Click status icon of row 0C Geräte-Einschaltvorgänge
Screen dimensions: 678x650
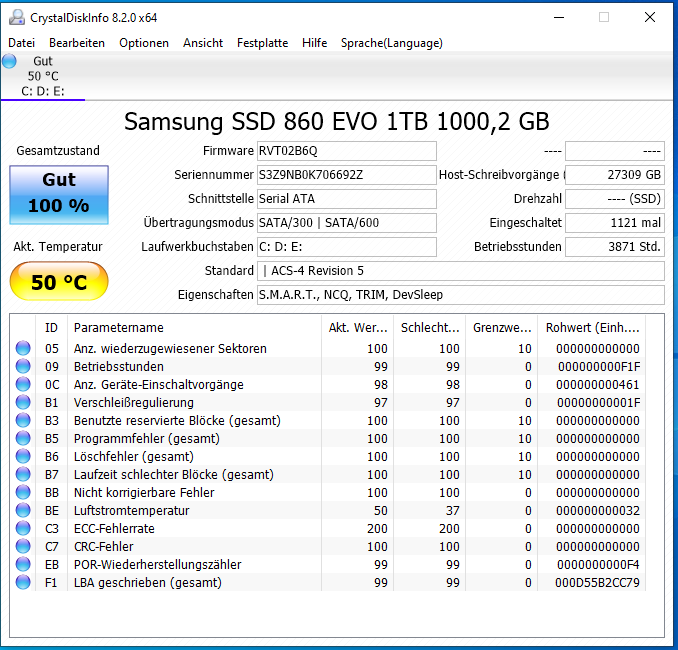(x=23, y=384)
